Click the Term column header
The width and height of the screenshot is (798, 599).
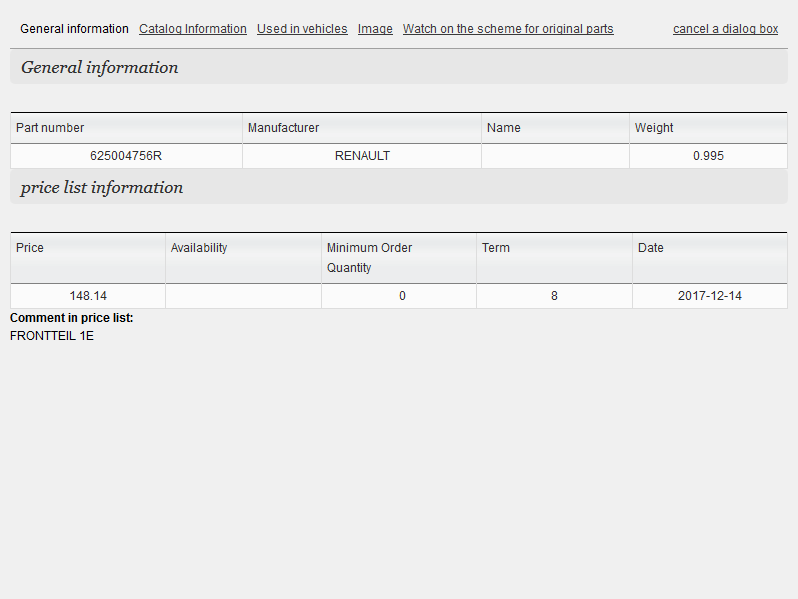[496, 248]
